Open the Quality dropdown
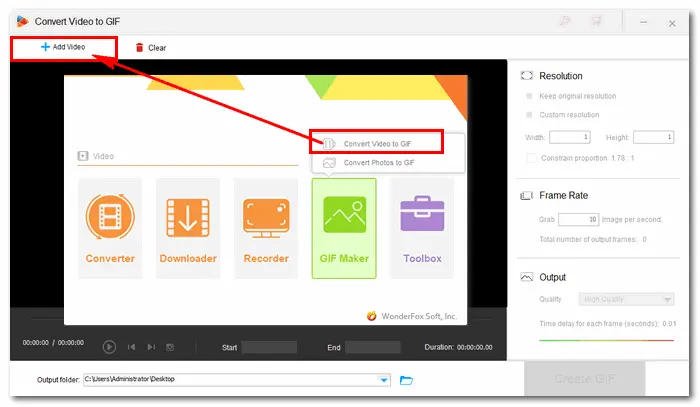 point(626,299)
